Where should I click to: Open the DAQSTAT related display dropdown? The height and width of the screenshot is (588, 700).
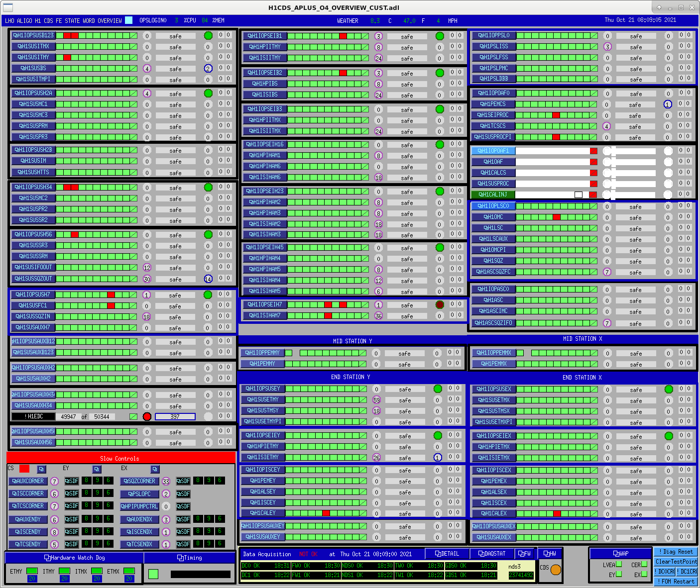coord(491,553)
